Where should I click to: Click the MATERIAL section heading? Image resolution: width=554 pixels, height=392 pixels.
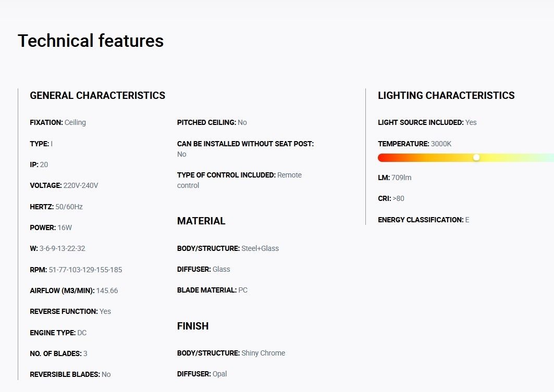click(201, 221)
